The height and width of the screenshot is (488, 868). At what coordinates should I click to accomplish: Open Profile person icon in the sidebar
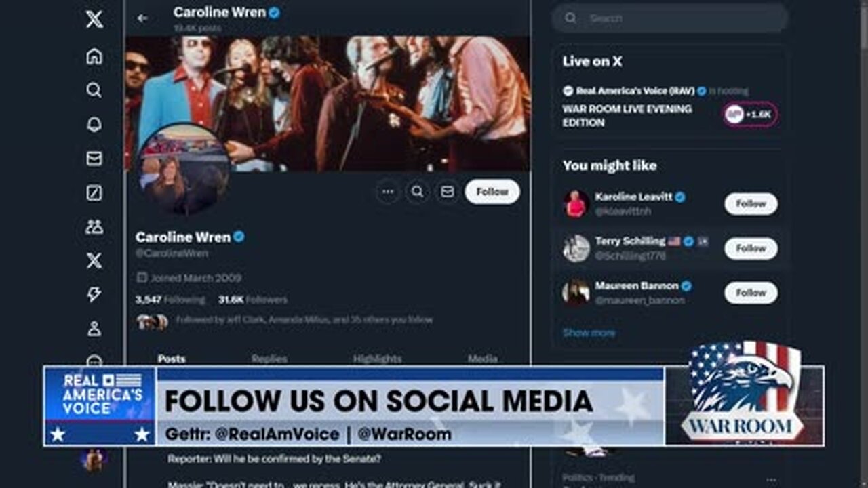[x=94, y=329]
